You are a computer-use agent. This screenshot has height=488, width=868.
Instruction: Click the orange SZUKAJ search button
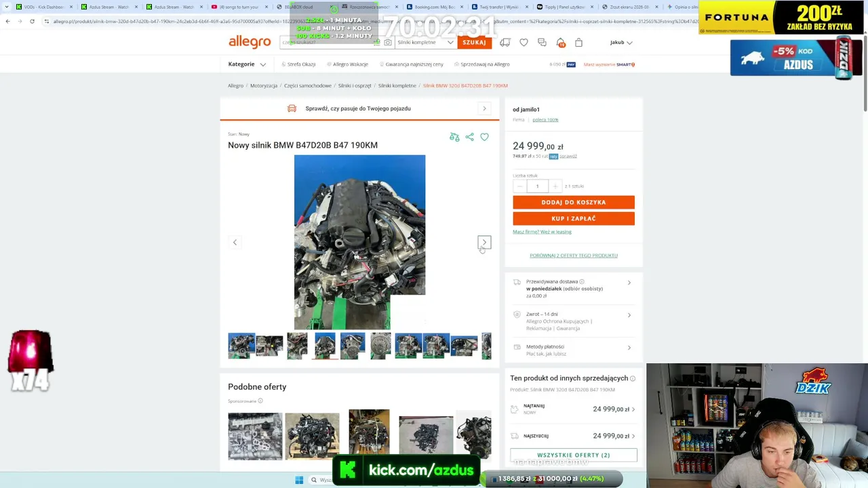[x=474, y=42]
